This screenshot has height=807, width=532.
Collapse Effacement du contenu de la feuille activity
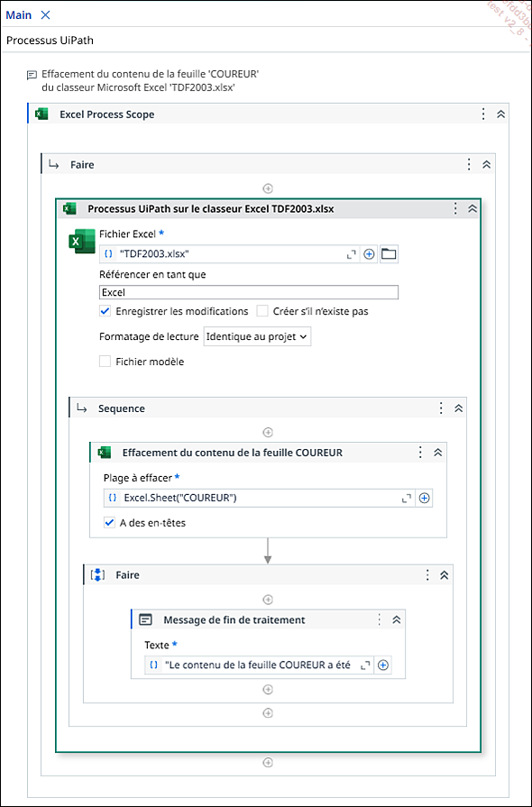pos(438,453)
